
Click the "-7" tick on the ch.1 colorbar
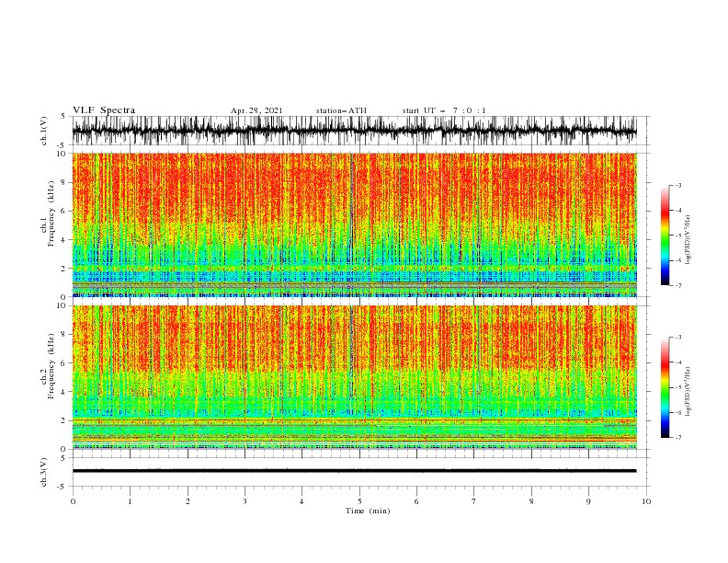(x=677, y=285)
